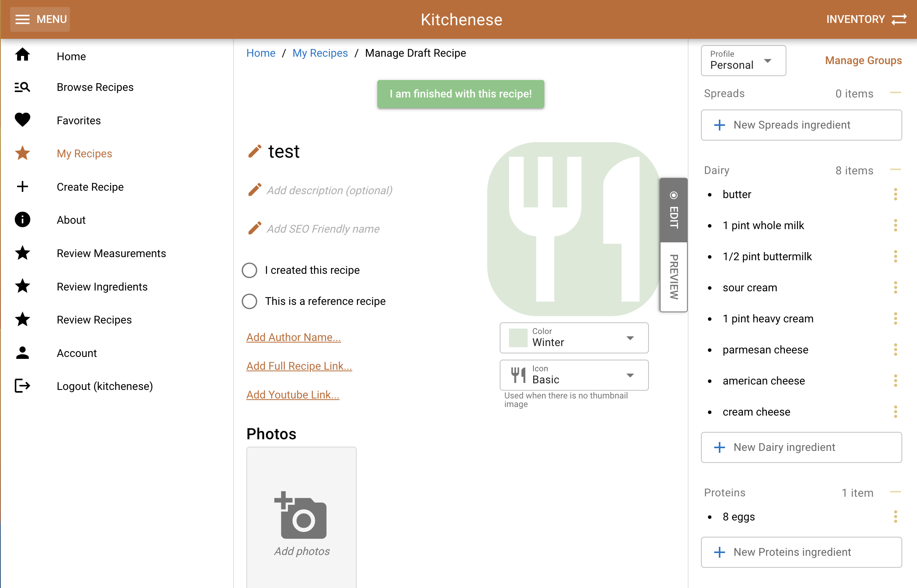Viewport: 917px width, 588px height.
Task: Open options menu for butter
Action: tap(896, 194)
